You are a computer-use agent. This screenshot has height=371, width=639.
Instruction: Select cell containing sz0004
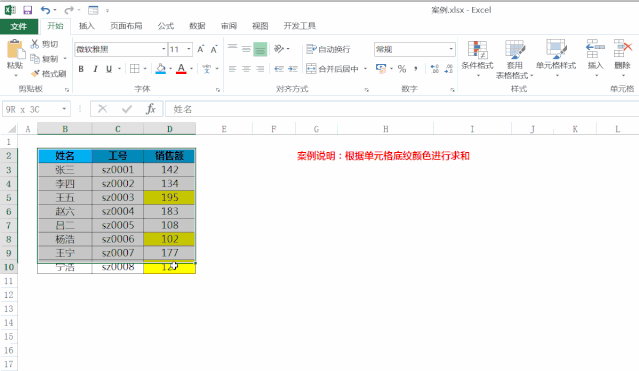point(118,212)
